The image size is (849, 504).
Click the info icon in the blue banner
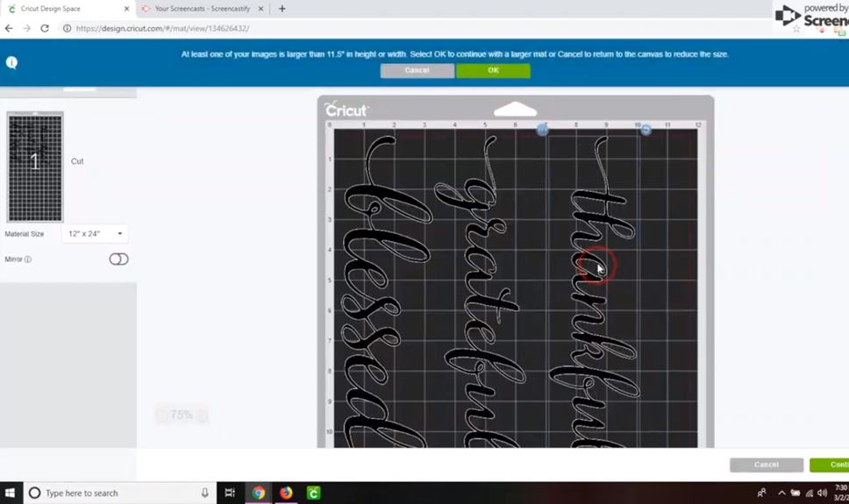11,62
